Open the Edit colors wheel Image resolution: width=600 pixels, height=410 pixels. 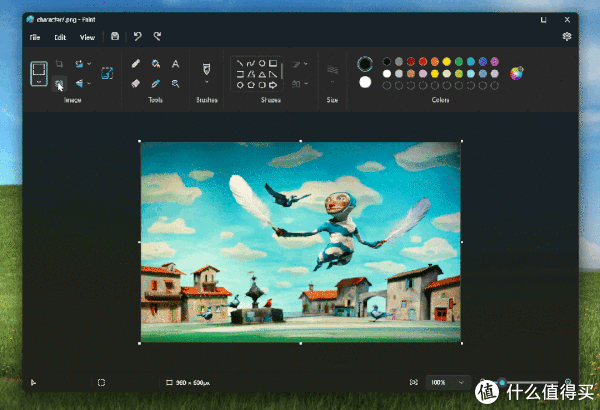(x=516, y=73)
